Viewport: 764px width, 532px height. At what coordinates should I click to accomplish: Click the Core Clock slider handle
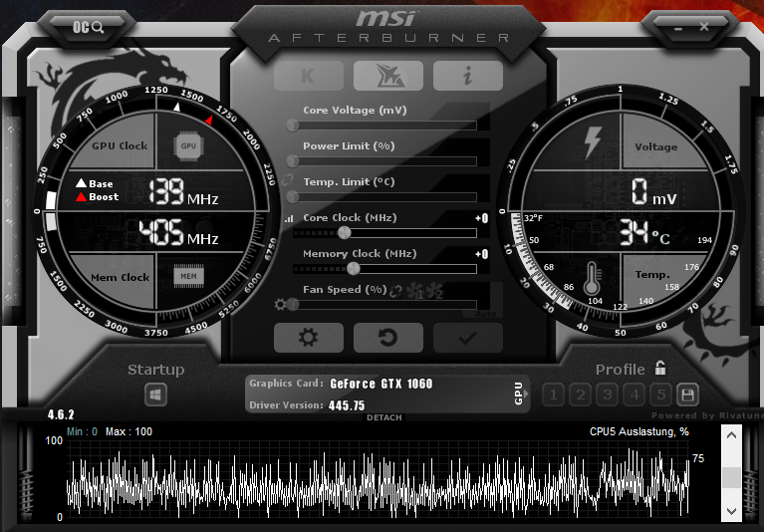pyautogui.click(x=345, y=232)
